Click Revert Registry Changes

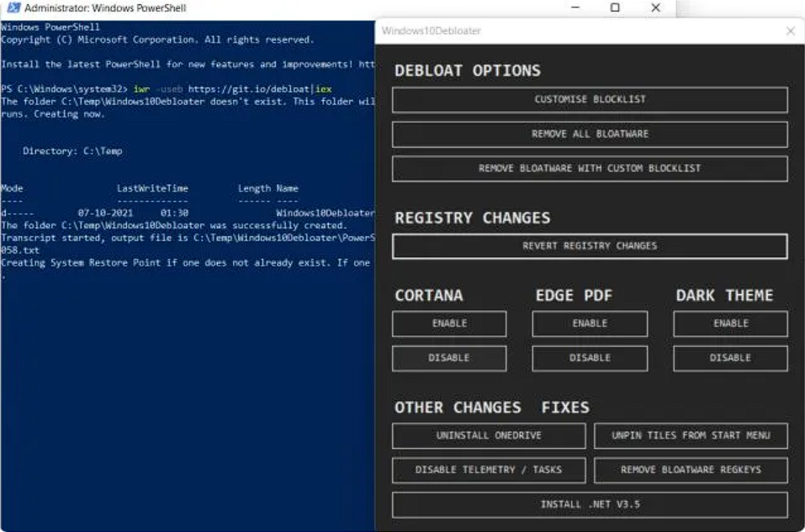click(590, 246)
